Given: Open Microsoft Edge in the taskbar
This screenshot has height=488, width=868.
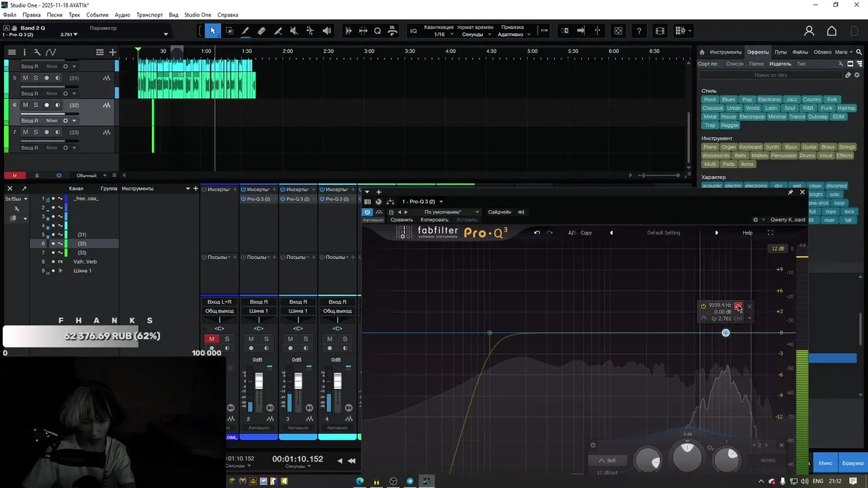Looking at the screenshot, I should point(360,481).
